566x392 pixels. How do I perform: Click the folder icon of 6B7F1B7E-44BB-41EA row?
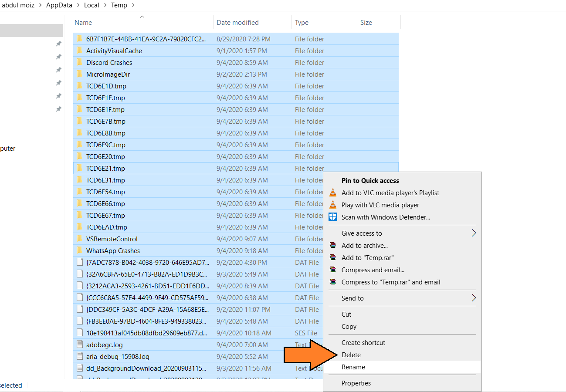tap(79, 39)
